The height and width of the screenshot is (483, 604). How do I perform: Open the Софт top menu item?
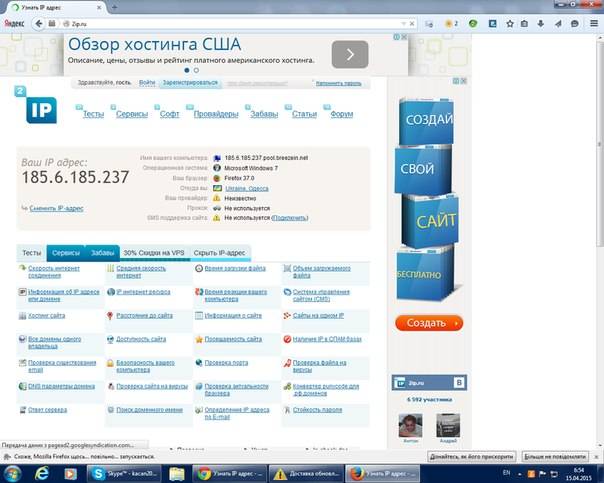coord(169,114)
